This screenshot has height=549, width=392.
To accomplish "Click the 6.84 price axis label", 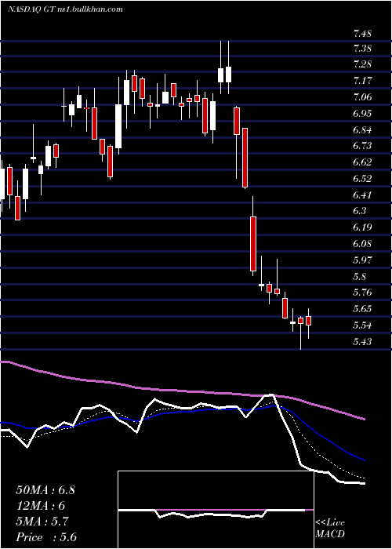I will pyautogui.click(x=362, y=130).
